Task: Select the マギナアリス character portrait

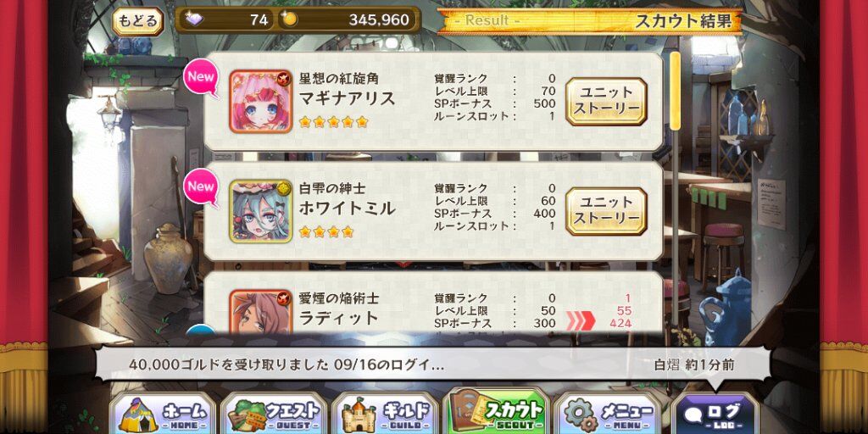Action: pos(261,102)
